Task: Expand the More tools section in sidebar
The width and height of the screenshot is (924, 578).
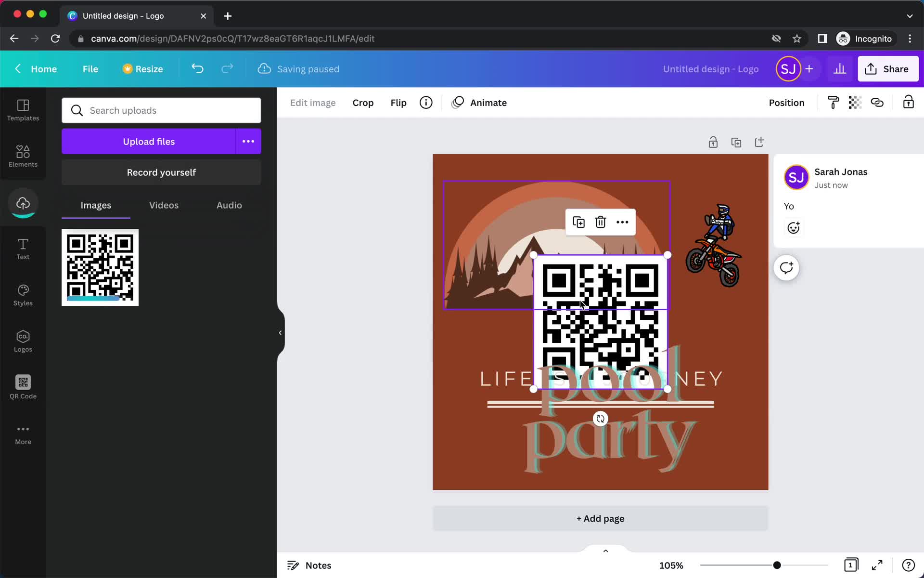Action: click(x=23, y=433)
